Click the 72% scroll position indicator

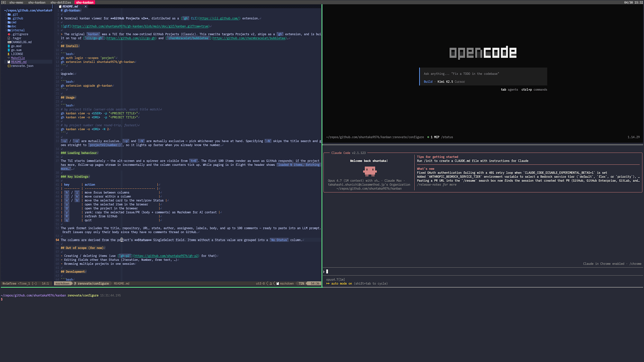click(301, 283)
